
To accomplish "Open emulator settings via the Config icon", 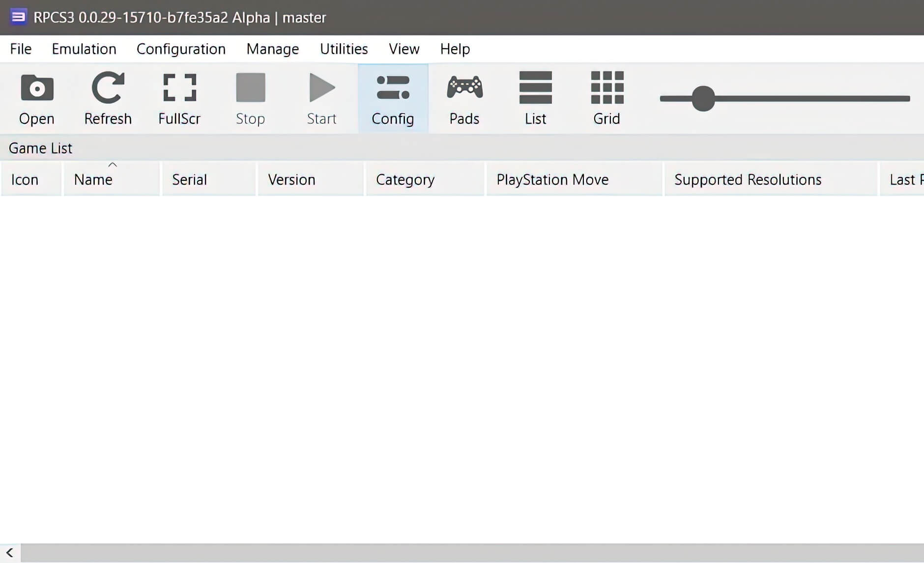I will pos(393,98).
